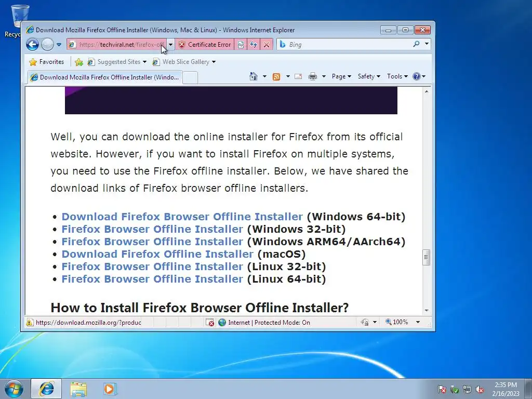
Task: Click the popup blocked status icon
Action: tap(210, 322)
